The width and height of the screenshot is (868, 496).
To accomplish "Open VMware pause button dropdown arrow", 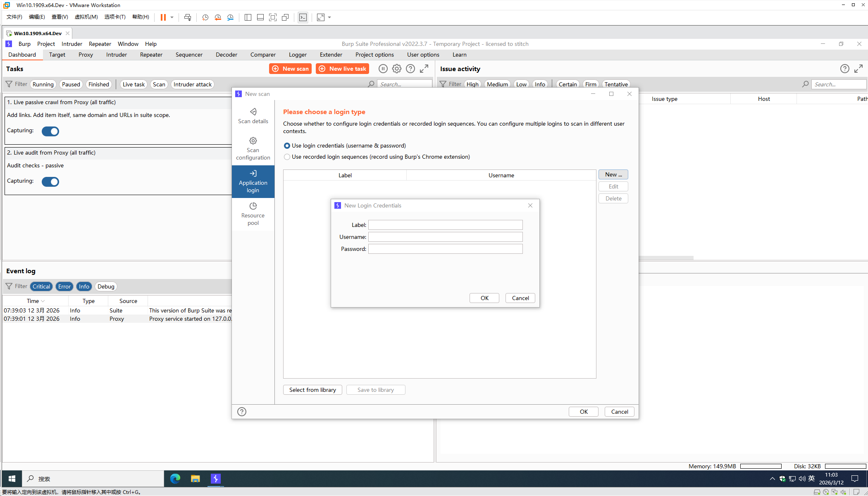I will (x=172, y=17).
